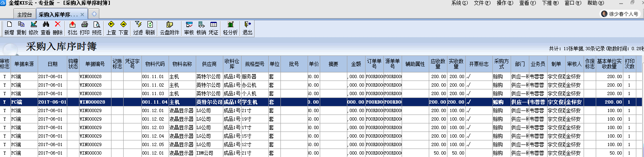Click the document number WIN000030
Screen dimensions: 644x157
95,153
